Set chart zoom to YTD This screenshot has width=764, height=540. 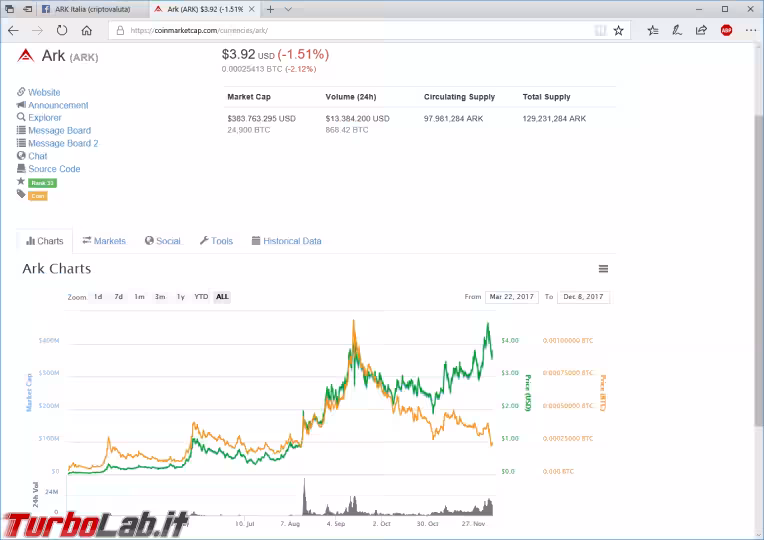click(x=201, y=297)
